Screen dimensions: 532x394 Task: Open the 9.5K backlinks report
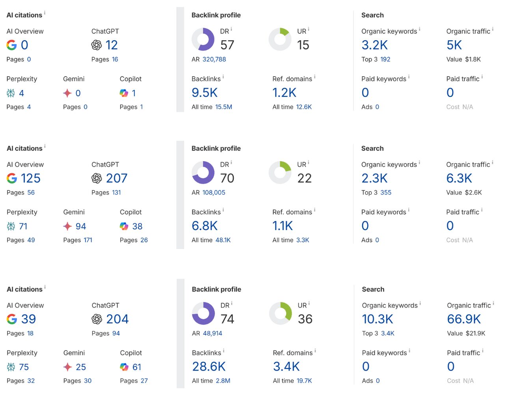[205, 93]
